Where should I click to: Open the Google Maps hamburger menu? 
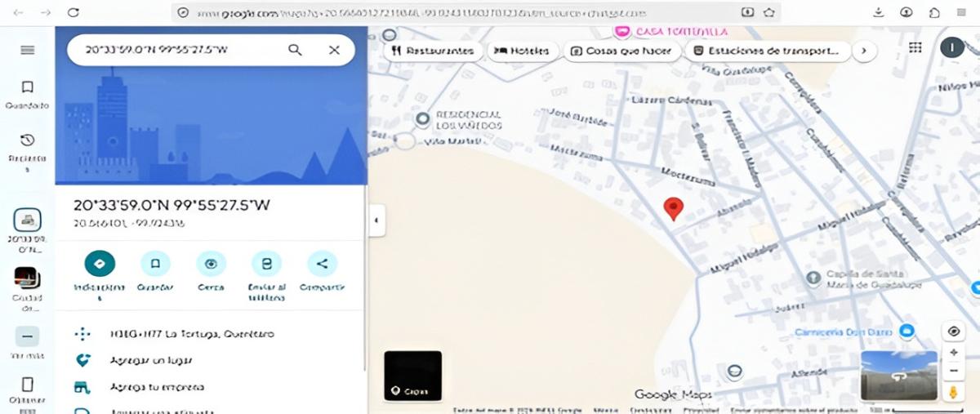point(28,50)
